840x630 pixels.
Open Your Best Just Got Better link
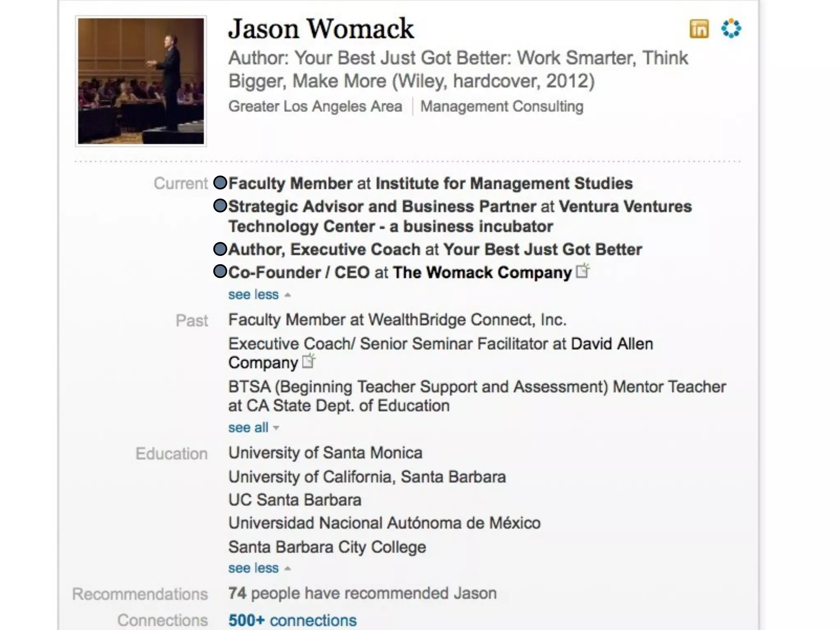[542, 249]
